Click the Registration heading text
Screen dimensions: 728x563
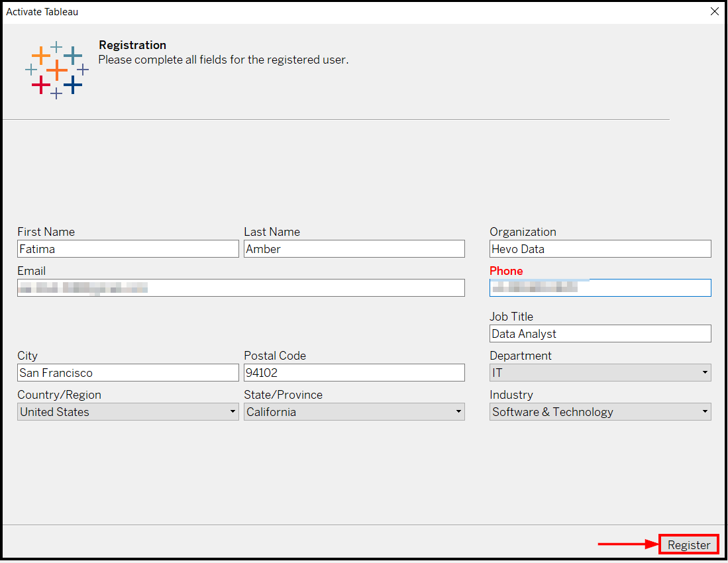(132, 45)
